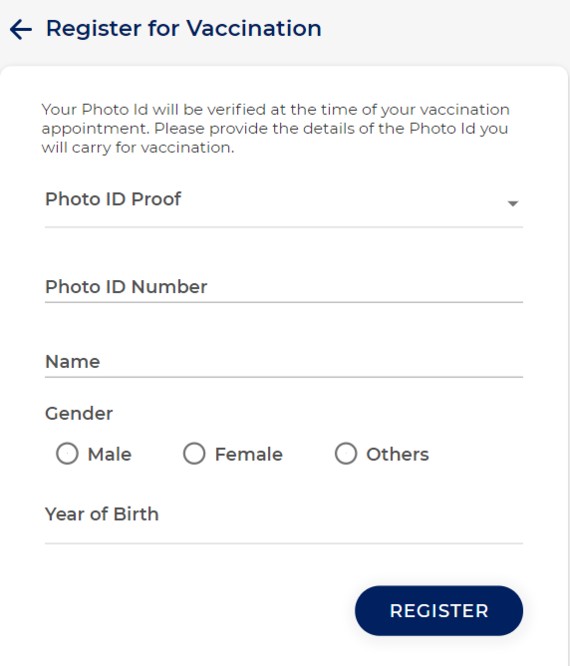The image size is (570, 666).
Task: Click the Gender section heading
Action: 79,413
